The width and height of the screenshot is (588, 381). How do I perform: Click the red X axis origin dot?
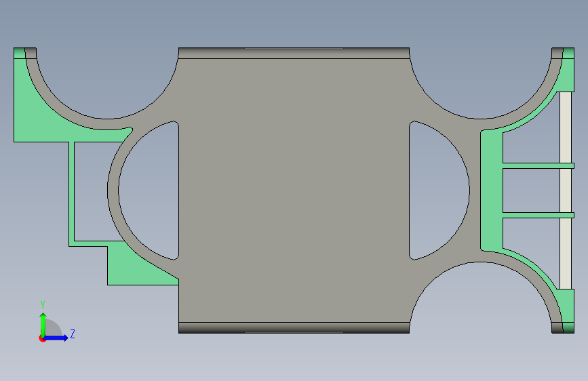[42, 338]
